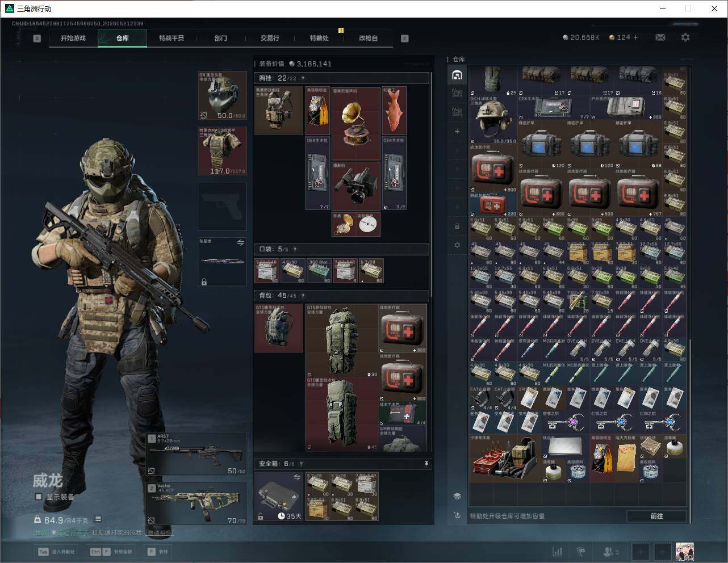728x563 pixels.
Task: Select the main warehouse page icon
Action: tap(457, 75)
